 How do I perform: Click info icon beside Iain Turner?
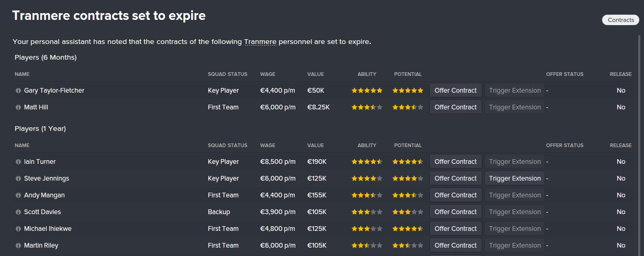[18, 162]
